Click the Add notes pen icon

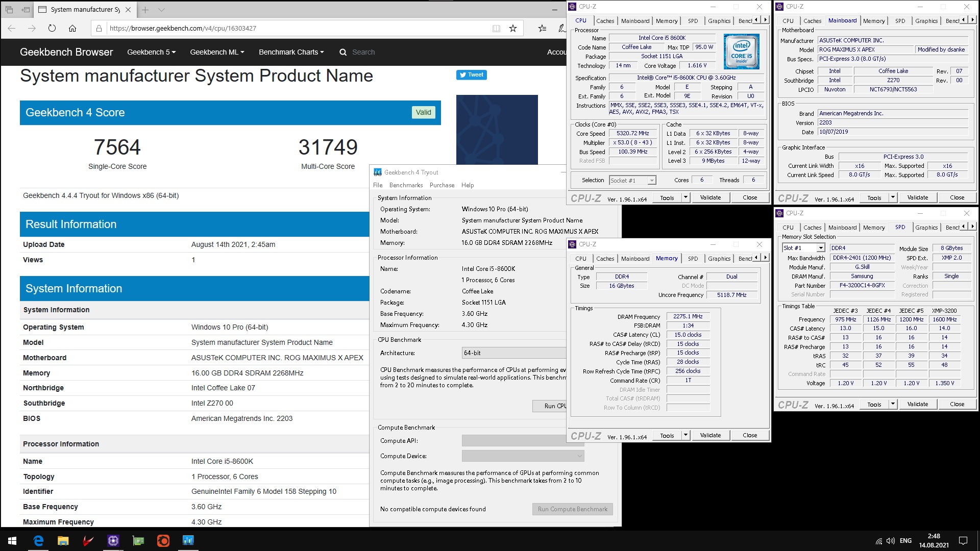point(561,29)
